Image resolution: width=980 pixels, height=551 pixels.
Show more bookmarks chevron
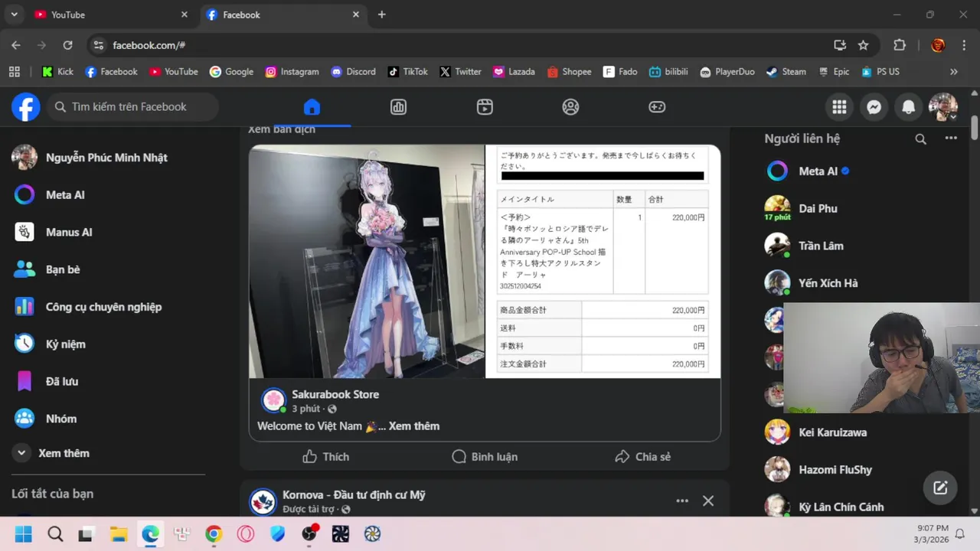953,71
